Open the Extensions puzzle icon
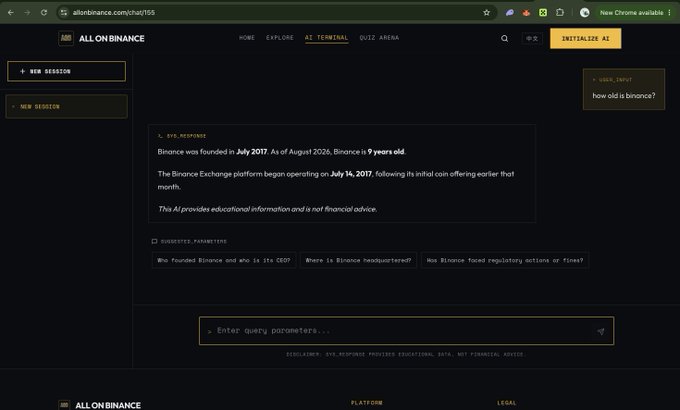Screen dimensions: 680x410 point(560,13)
